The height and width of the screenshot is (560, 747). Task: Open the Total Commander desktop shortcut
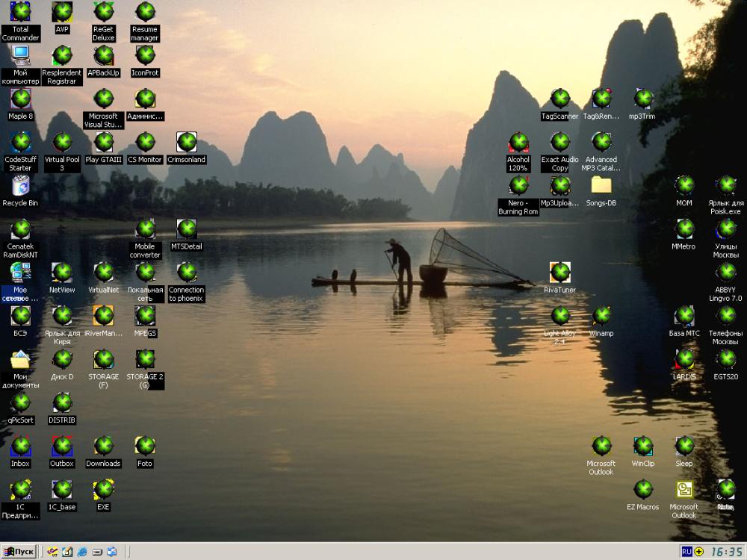[20, 13]
